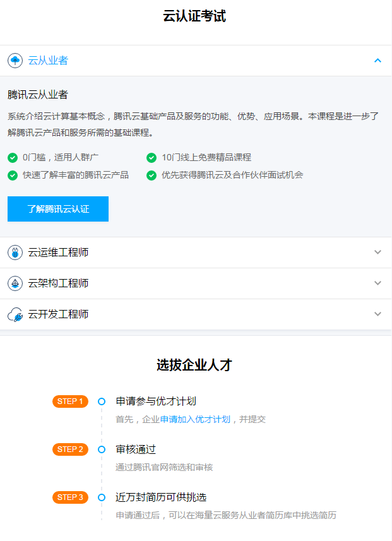Click the 近万封简历可供挑选 step heading
The image size is (392, 541).
coord(161,497)
